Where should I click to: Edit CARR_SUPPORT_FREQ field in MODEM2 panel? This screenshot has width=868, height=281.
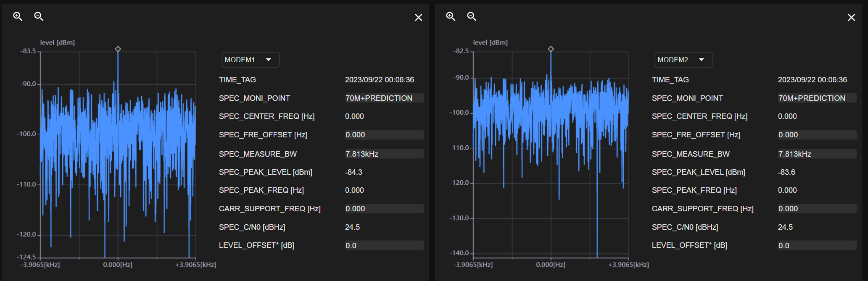coord(817,209)
